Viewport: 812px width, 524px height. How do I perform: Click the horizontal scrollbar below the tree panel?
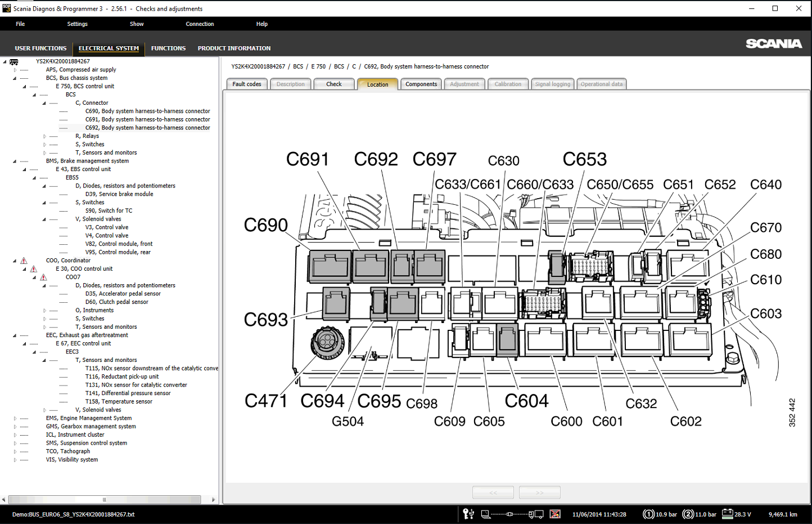tap(104, 499)
